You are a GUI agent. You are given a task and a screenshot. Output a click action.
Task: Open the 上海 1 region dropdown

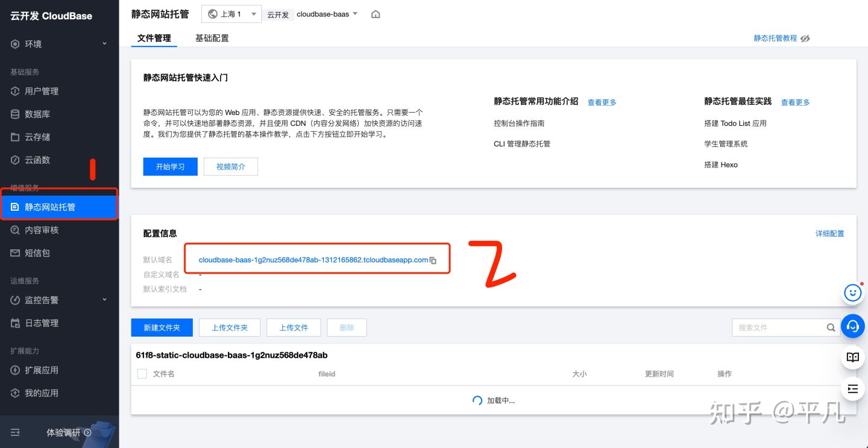point(232,14)
